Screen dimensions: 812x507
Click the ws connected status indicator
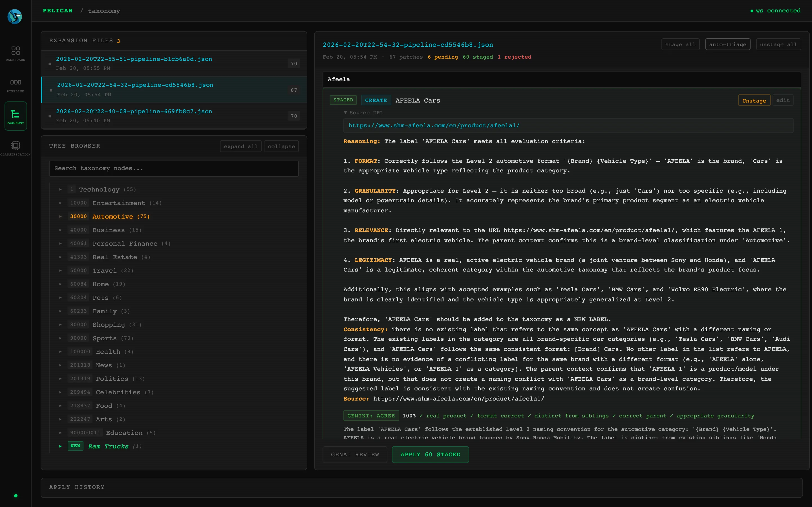click(x=775, y=11)
